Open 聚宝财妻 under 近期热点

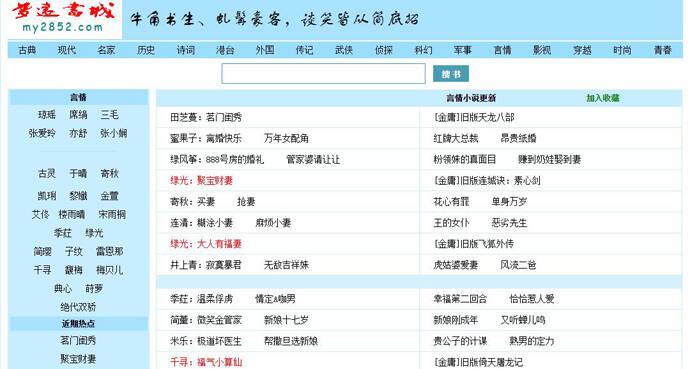(78, 359)
